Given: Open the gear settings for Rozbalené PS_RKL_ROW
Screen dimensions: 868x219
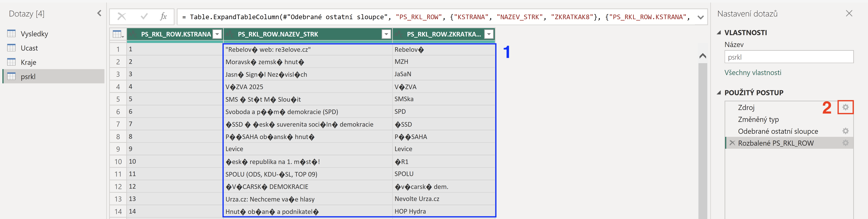Looking at the screenshot, I should (845, 143).
